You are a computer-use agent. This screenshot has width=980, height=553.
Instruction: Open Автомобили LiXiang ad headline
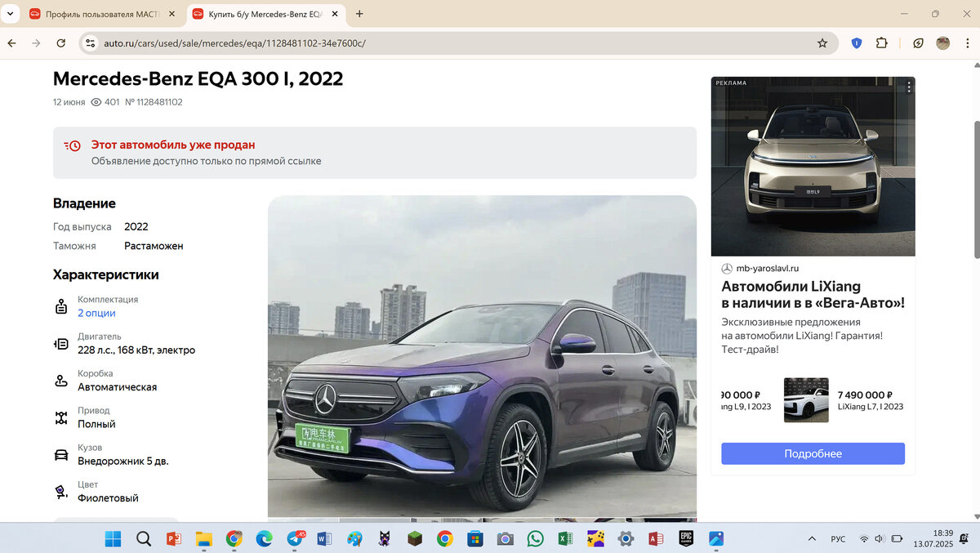[x=813, y=294]
